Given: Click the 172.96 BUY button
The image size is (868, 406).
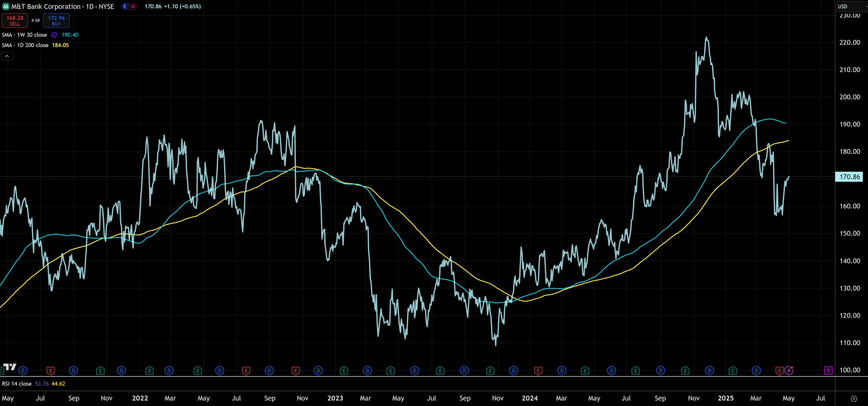Looking at the screenshot, I should pos(56,21).
